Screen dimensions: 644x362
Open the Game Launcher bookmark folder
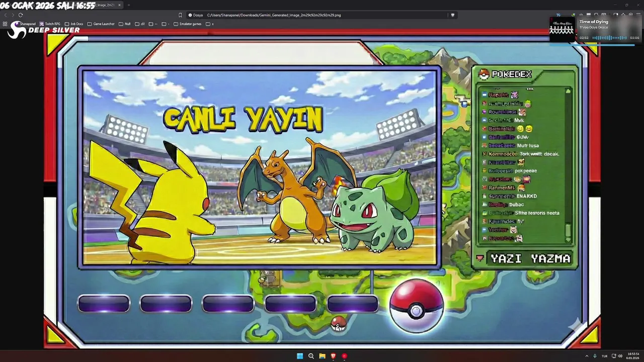click(x=101, y=24)
